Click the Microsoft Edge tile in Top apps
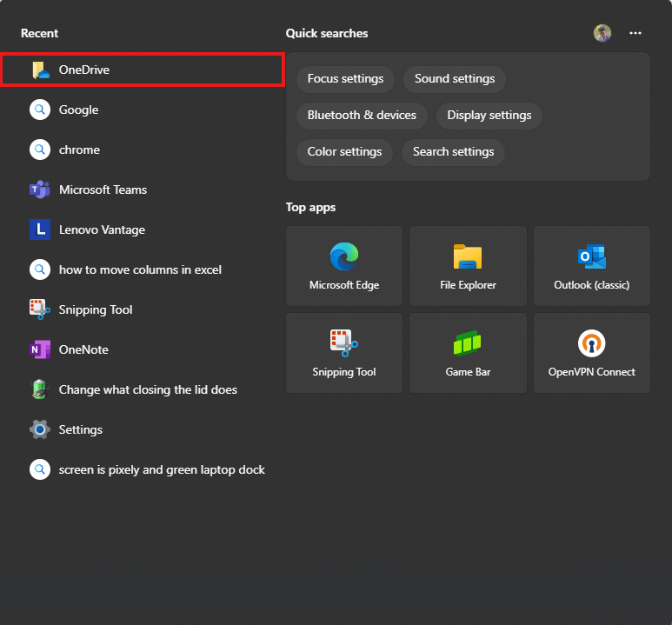Image resolution: width=672 pixels, height=625 pixels. [x=344, y=266]
